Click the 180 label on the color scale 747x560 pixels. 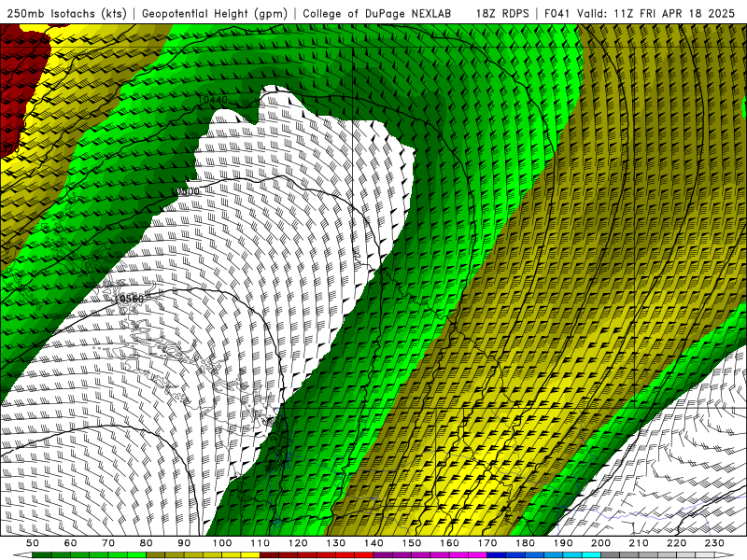pos(525,543)
